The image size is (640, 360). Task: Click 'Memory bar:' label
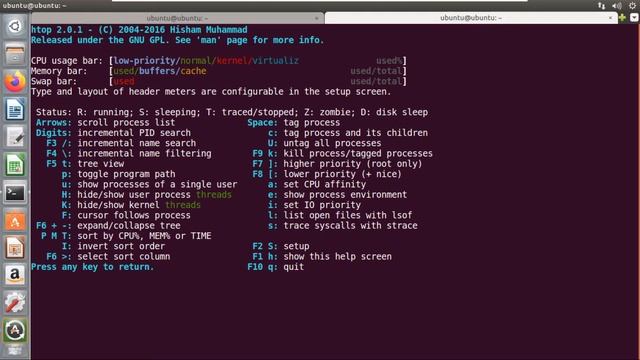click(x=59, y=71)
